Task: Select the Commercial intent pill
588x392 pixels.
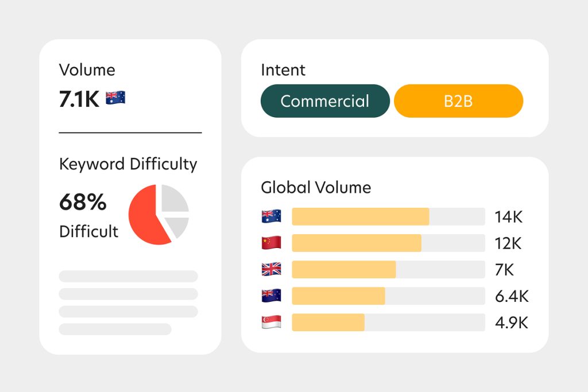Action: pos(325,101)
